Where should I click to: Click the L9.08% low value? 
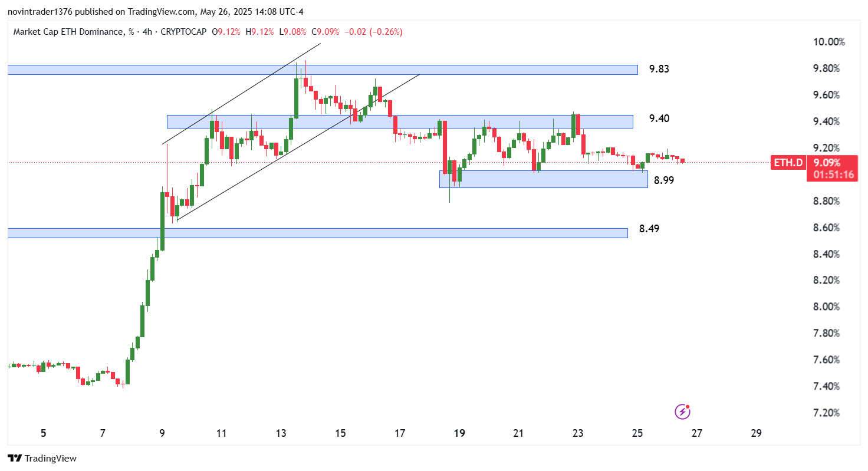pos(293,32)
